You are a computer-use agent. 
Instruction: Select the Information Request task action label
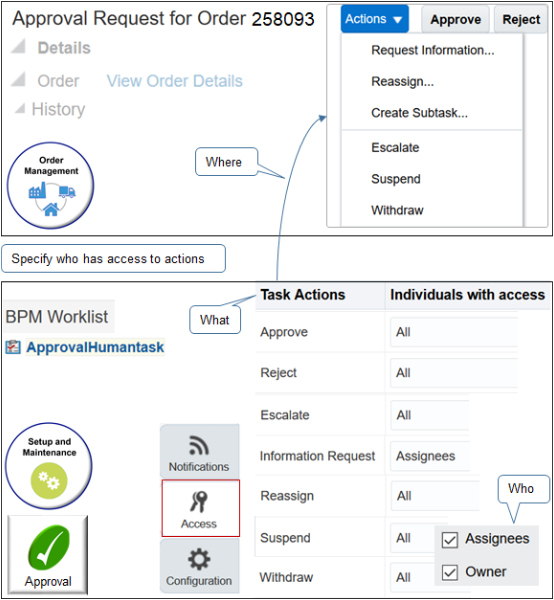click(317, 456)
